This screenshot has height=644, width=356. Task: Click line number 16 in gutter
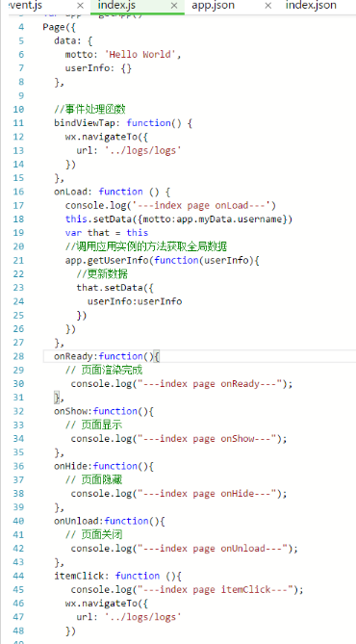(18, 192)
